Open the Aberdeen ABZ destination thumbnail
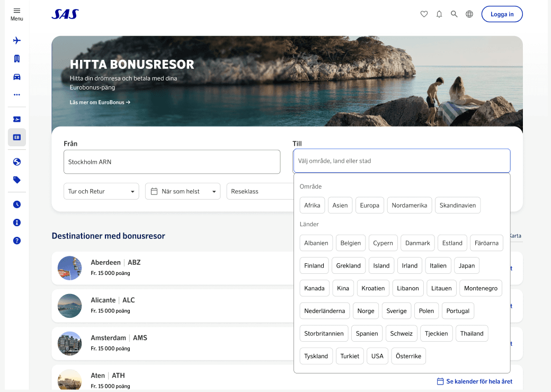 (69, 268)
